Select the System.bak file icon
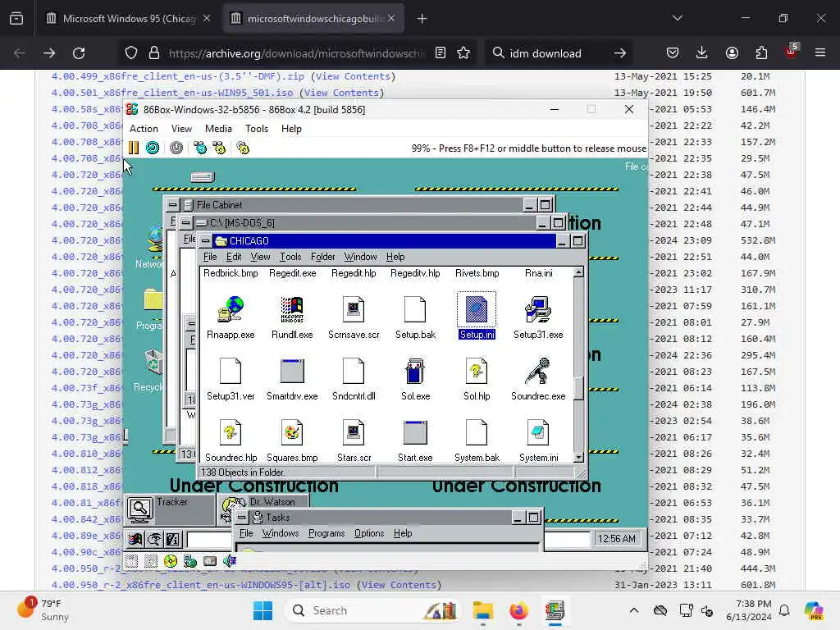The height and width of the screenshot is (630, 840). point(477,432)
